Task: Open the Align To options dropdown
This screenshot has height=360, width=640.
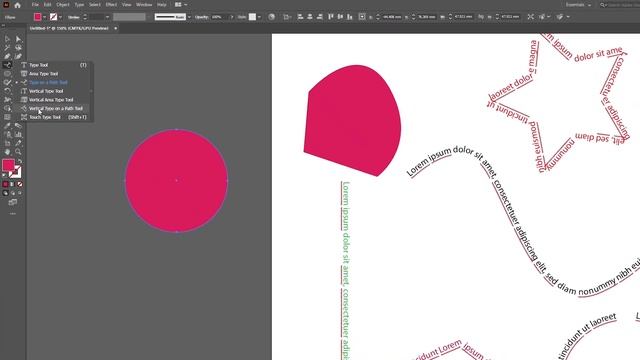Action: coord(287,17)
